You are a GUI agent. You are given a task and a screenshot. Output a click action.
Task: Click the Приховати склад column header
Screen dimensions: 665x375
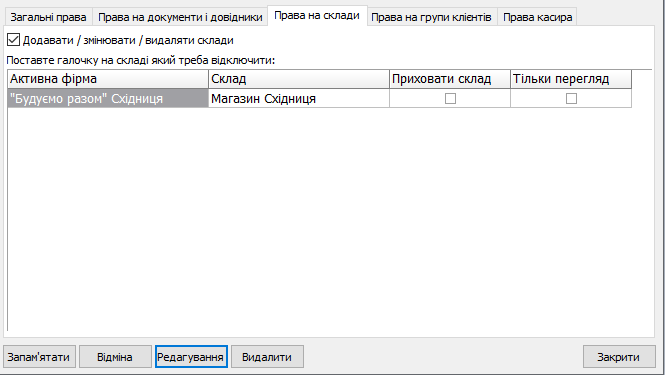click(x=450, y=79)
